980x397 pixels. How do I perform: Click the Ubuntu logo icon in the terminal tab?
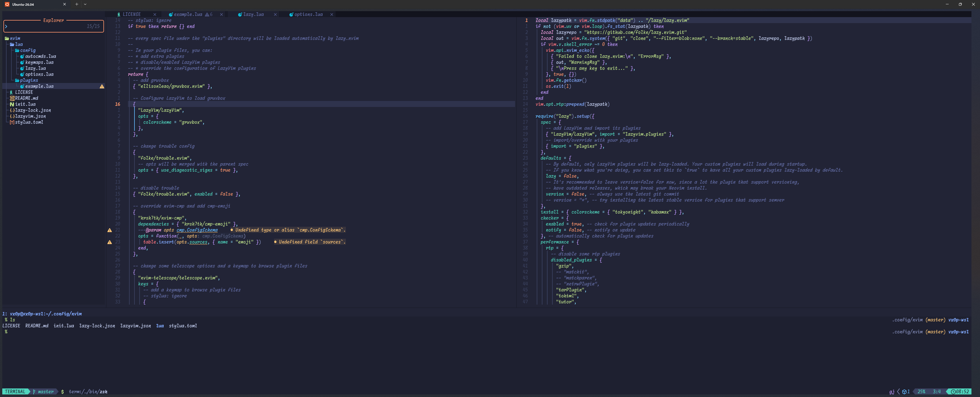pyautogui.click(x=7, y=4)
